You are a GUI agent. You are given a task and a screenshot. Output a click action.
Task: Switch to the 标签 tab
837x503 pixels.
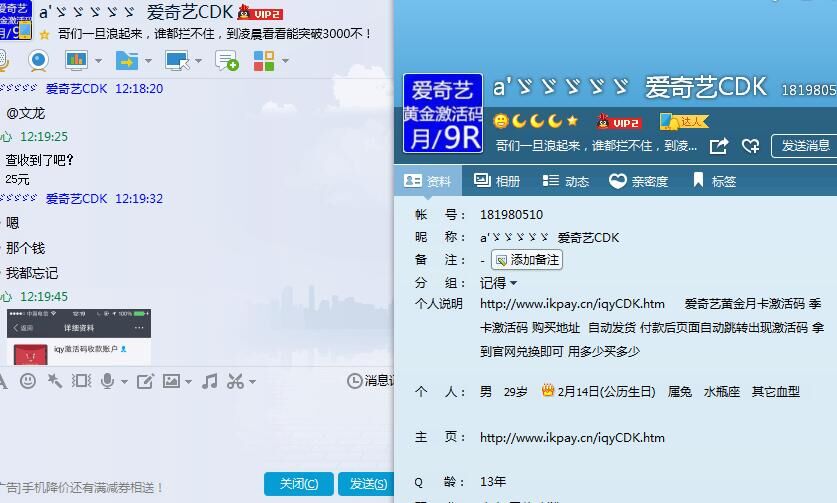[x=714, y=182]
